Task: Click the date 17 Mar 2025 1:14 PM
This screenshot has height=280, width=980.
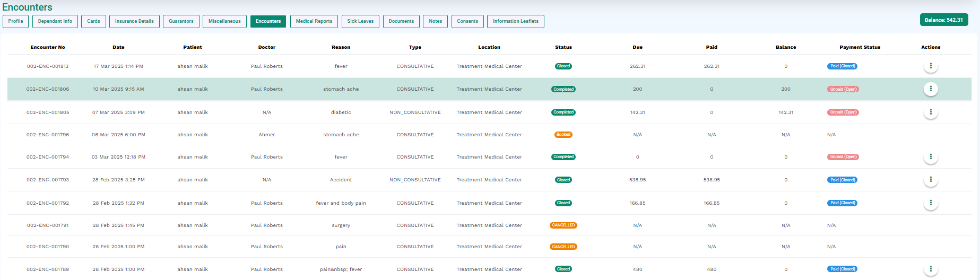Action: pos(118,66)
